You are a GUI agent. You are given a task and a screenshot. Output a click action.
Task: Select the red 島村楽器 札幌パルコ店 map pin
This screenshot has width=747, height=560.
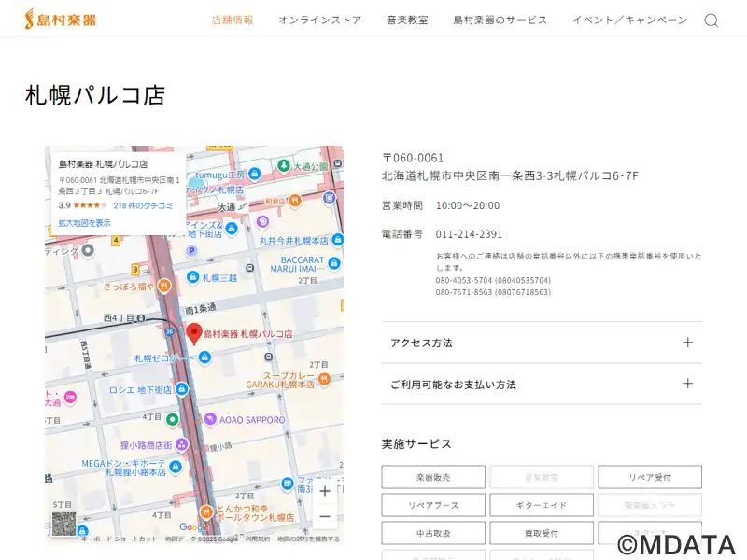point(193,333)
